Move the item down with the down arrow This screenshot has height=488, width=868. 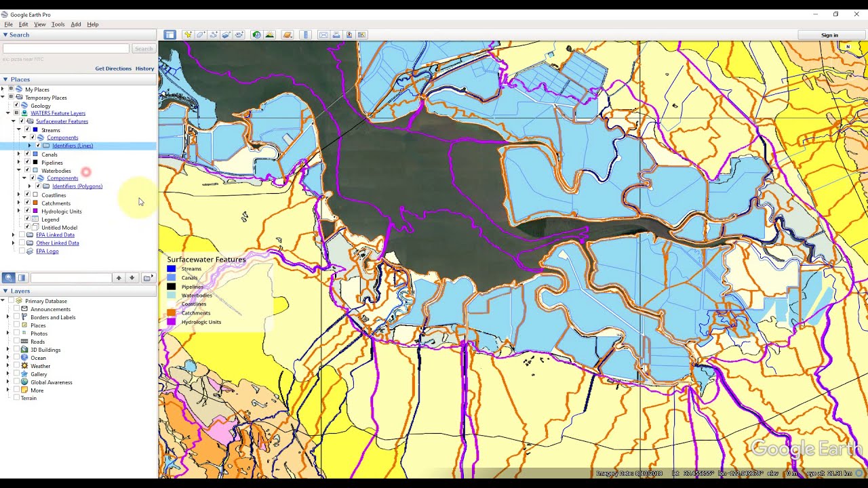click(132, 278)
